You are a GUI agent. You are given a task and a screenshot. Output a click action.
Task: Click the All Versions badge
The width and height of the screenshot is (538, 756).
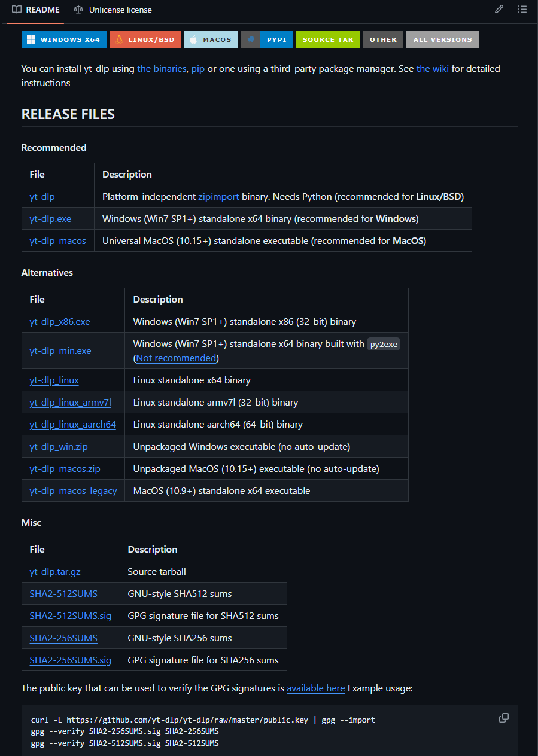(442, 39)
